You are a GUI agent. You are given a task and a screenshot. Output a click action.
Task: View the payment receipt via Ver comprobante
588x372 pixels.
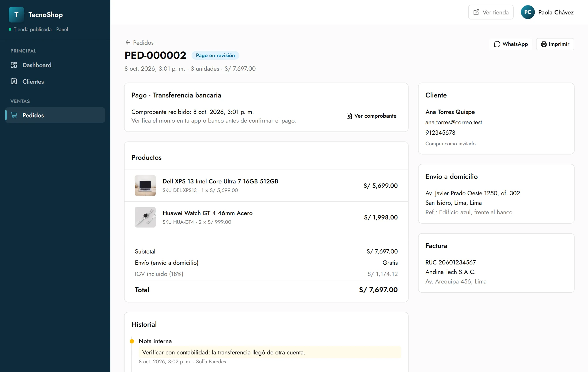pos(371,116)
